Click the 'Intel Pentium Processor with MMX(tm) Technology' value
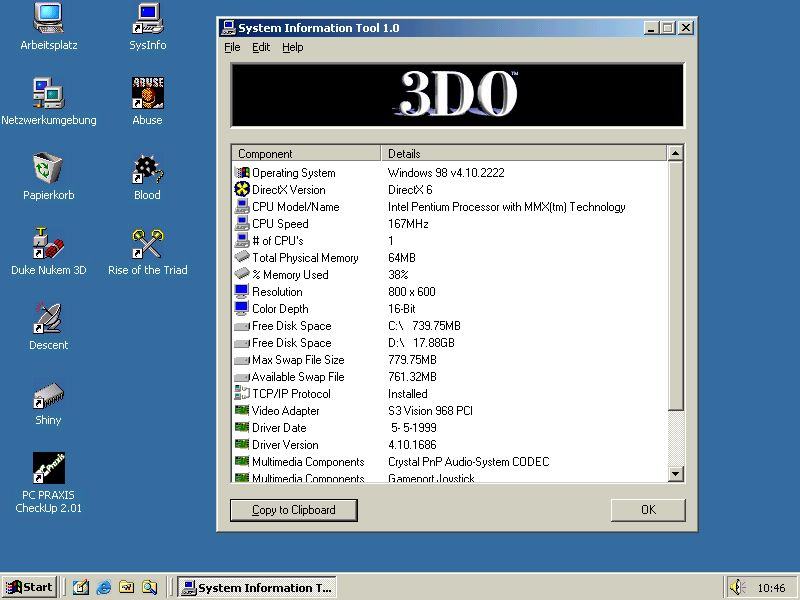The image size is (800, 600). pos(507,207)
